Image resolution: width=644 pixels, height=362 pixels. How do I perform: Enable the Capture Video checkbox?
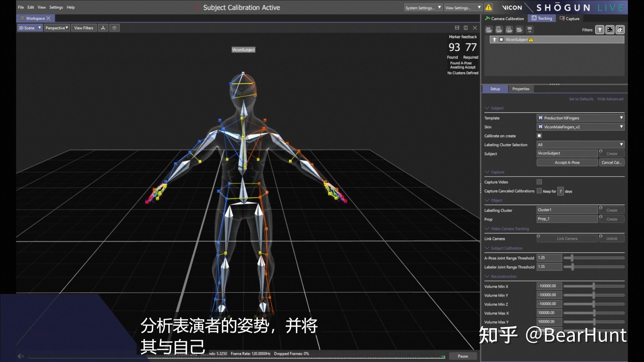tap(539, 182)
